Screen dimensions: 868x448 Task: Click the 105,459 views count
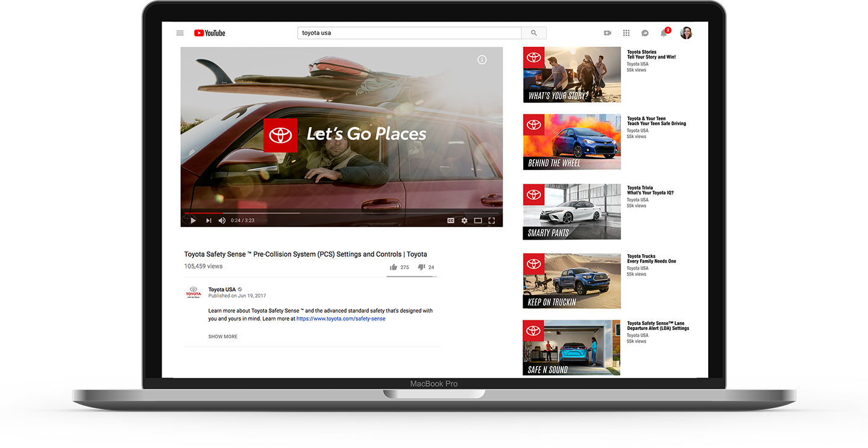coord(203,266)
